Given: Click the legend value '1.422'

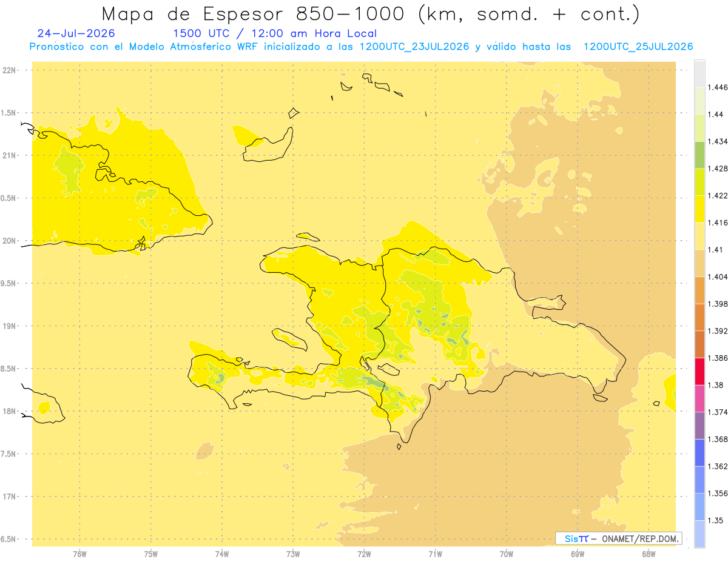Looking at the screenshot, I should 718,196.
